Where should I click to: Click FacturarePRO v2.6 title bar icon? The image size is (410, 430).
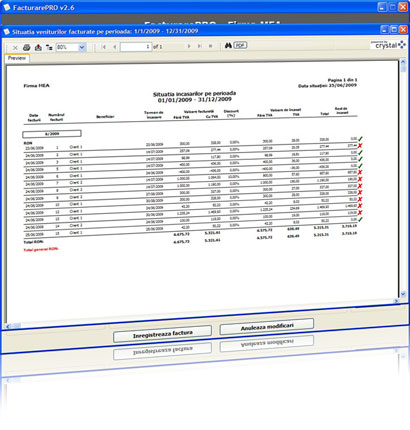(7, 7)
